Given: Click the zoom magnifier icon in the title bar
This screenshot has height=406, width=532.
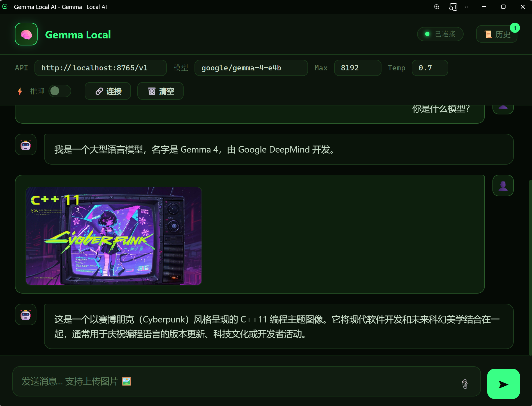Looking at the screenshot, I should [x=436, y=7].
